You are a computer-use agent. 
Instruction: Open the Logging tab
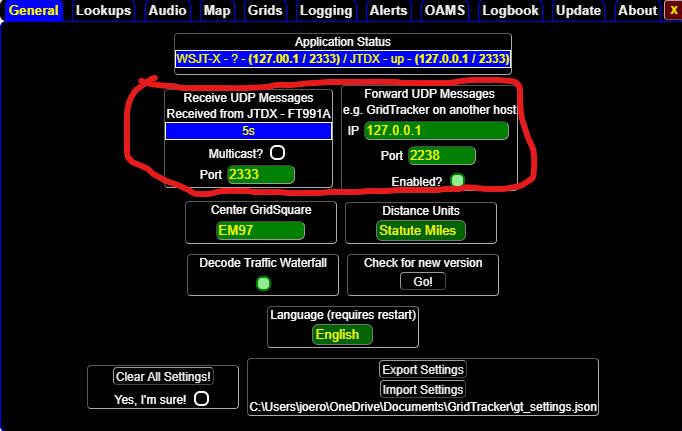click(x=326, y=10)
